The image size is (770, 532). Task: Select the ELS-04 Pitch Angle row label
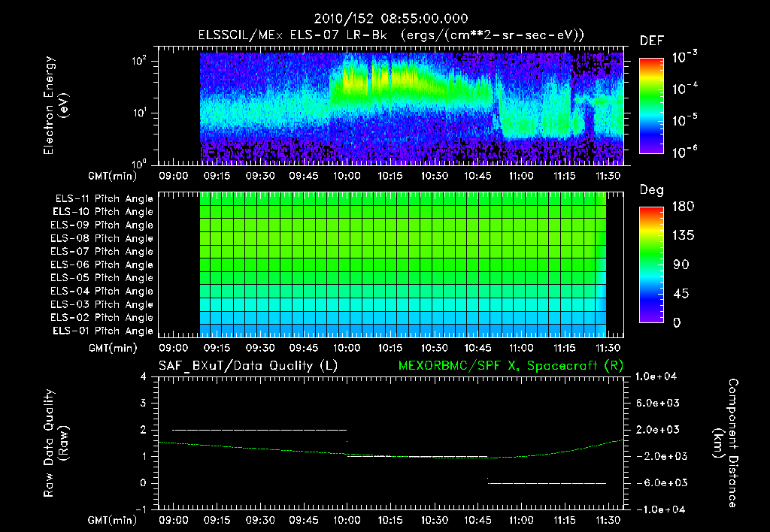tap(102, 291)
